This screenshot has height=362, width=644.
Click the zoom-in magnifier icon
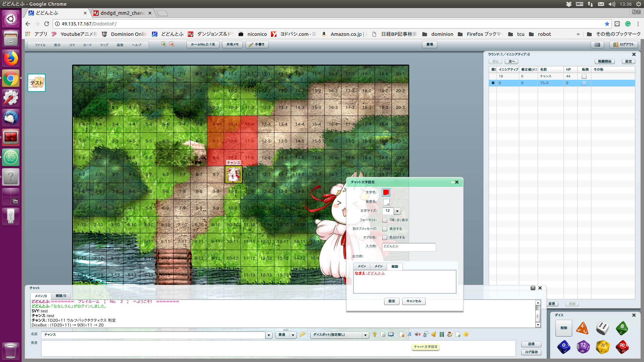point(163,44)
